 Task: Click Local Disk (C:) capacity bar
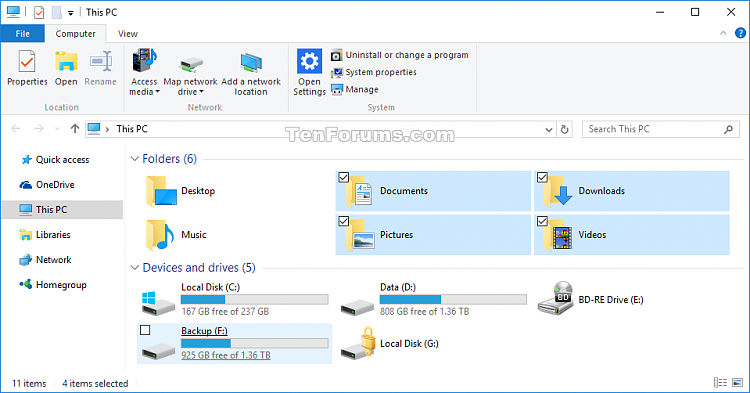254,299
